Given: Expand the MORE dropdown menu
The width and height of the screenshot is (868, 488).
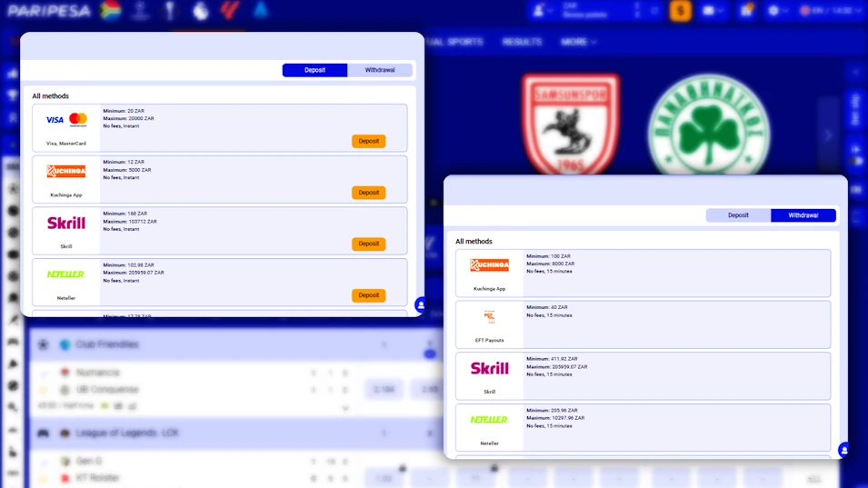Looking at the screenshot, I should pyautogui.click(x=578, y=42).
